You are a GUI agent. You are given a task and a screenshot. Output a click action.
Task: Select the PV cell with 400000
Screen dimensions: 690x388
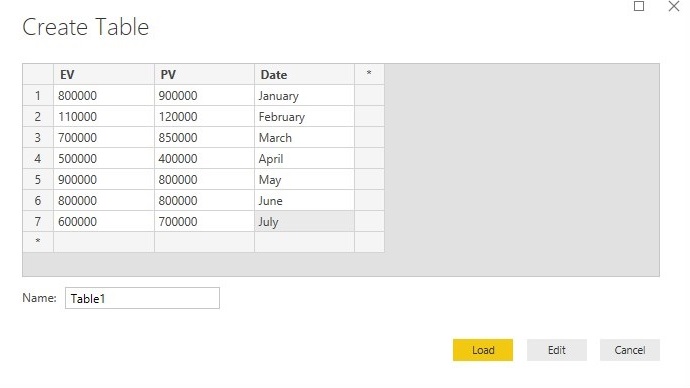tap(204, 158)
